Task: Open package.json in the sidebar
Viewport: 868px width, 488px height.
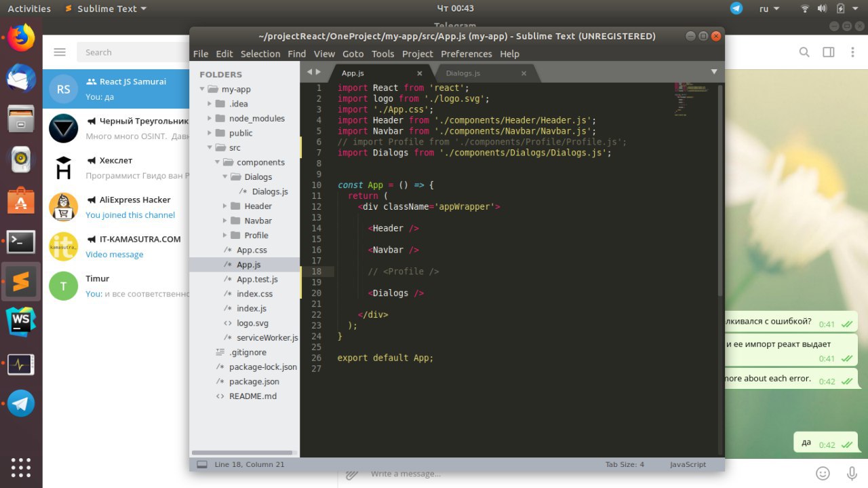Action: [x=254, y=381]
